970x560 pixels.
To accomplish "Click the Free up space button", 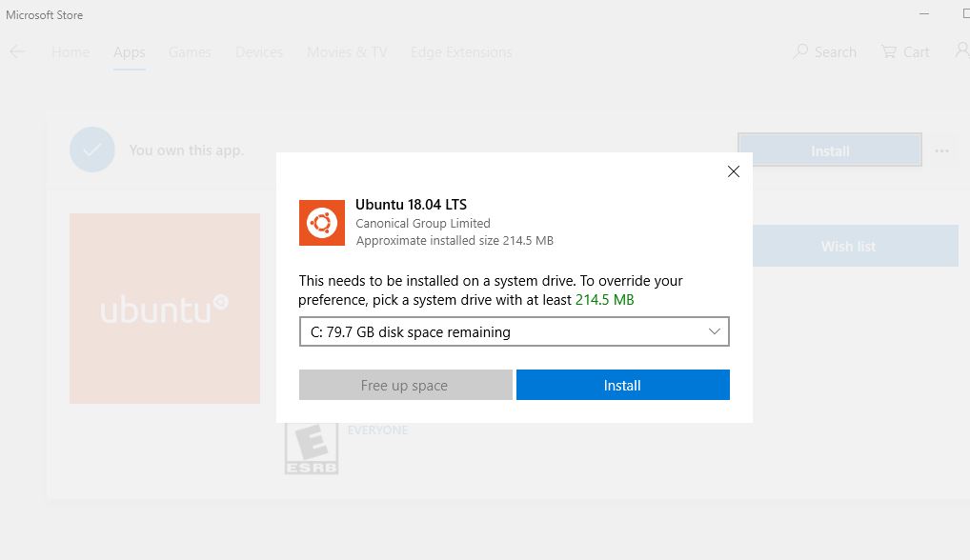I will pos(405,385).
